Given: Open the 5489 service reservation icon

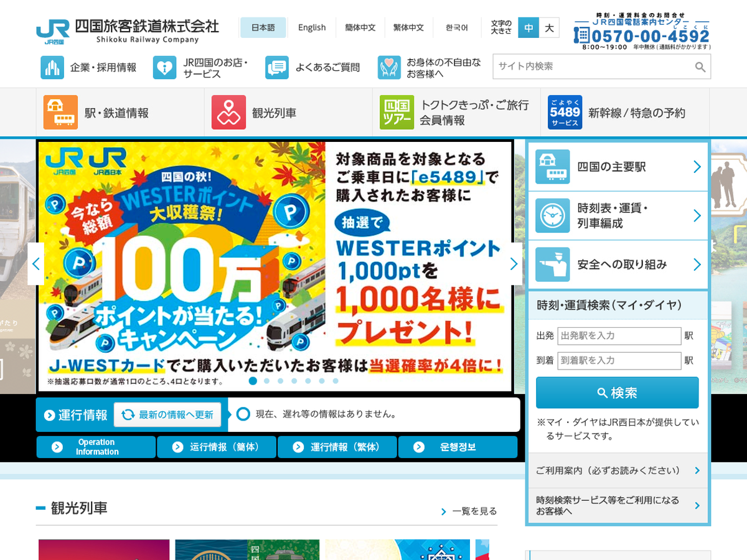Looking at the screenshot, I should [565, 113].
